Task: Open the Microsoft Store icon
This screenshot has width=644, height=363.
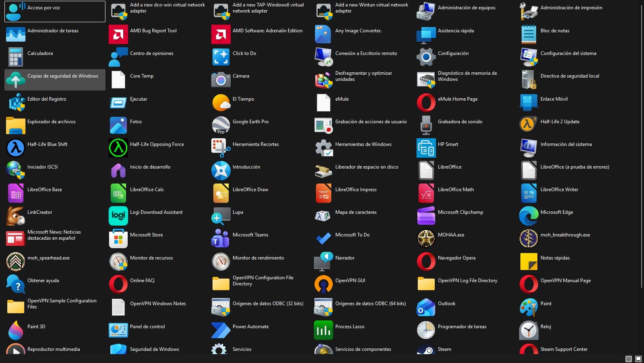Action: 118,238
